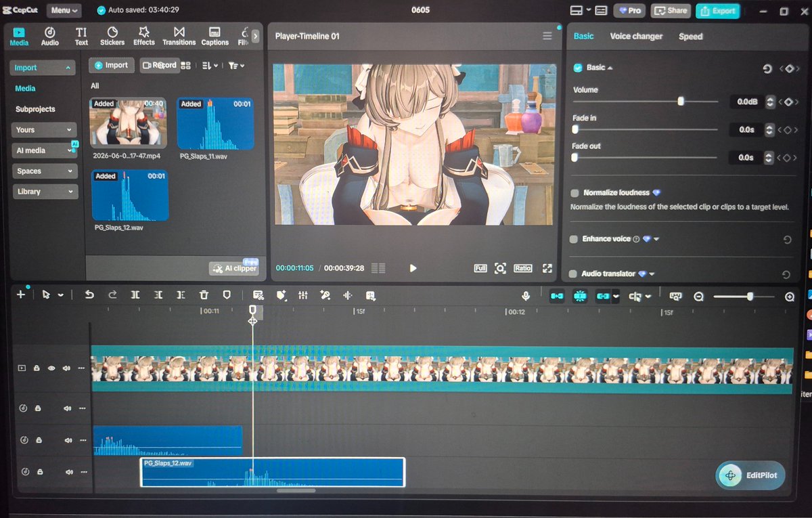Click the audio waveform tool in timeline toolbar

(348, 295)
